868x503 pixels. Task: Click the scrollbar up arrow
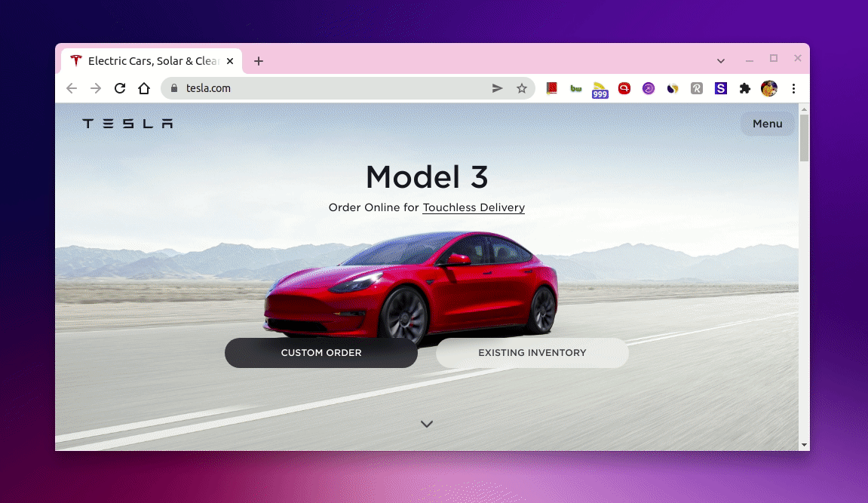[804, 109]
